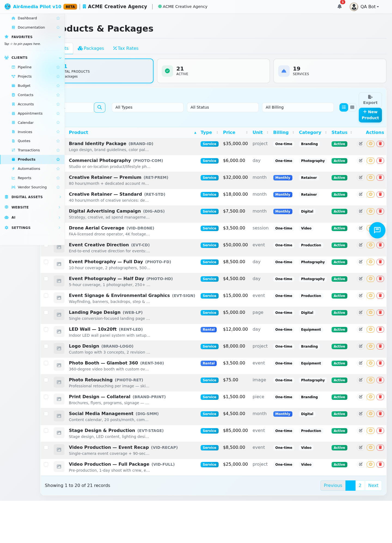Image resolution: width=392 pixels, height=543 pixels.
Task: Expand the Settings sidebar section
Action: coord(33,228)
